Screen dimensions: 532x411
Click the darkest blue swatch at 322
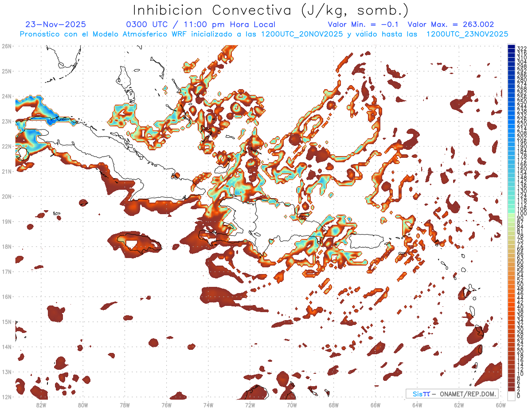[512, 47]
